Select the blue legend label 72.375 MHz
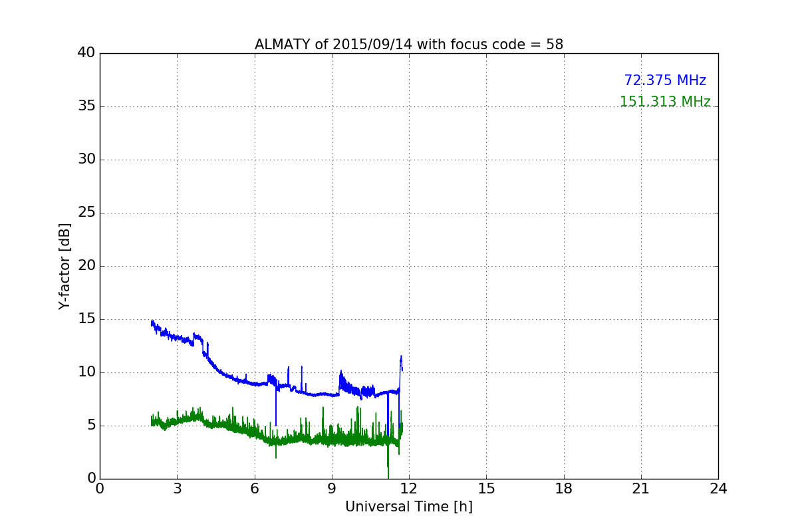This screenshot has width=798, height=532. click(x=665, y=80)
